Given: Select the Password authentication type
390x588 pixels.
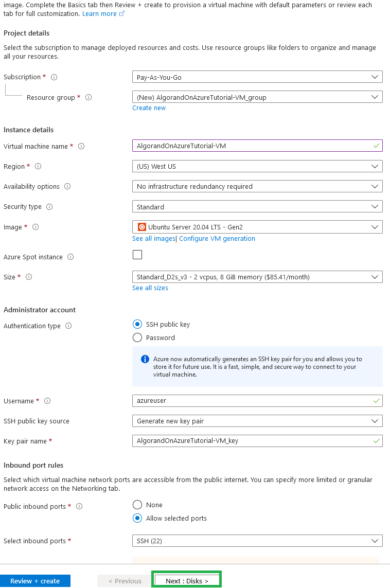Looking at the screenshot, I should (x=137, y=337).
